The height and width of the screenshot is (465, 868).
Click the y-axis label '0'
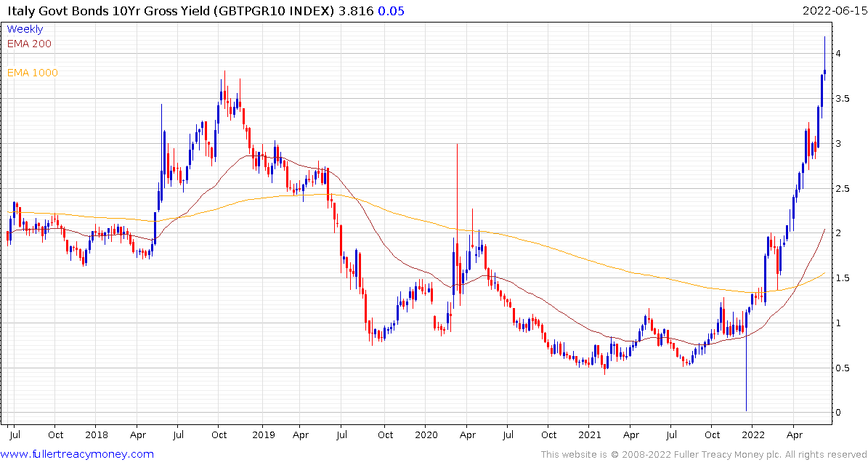tap(840, 413)
